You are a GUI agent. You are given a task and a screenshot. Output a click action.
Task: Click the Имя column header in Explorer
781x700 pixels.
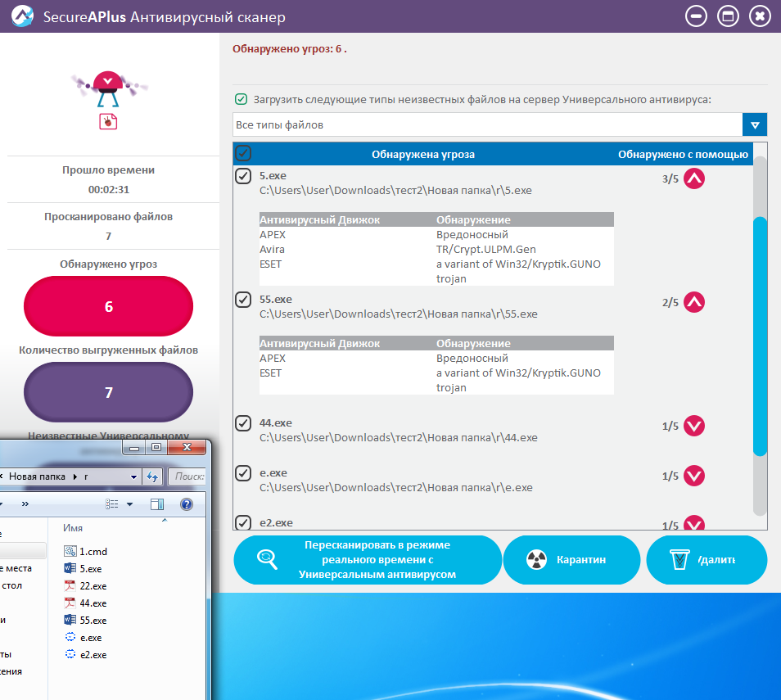coord(73,527)
